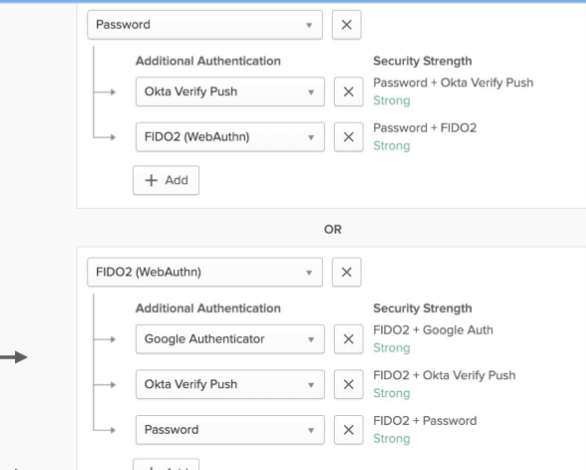The width and height of the screenshot is (586, 470).
Task: Remove the top Password authenticator with X
Action: pos(346,25)
